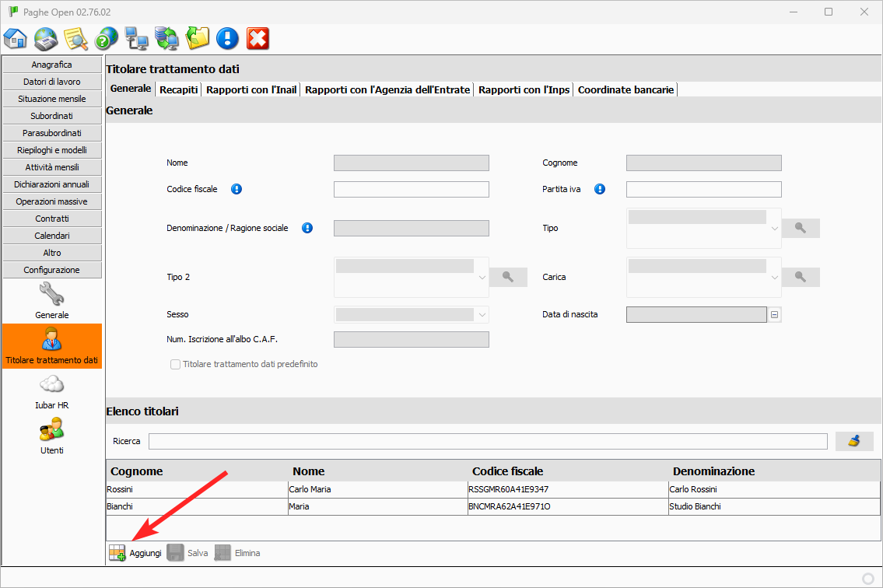
Task: Click the red X exit icon
Action: click(x=258, y=38)
